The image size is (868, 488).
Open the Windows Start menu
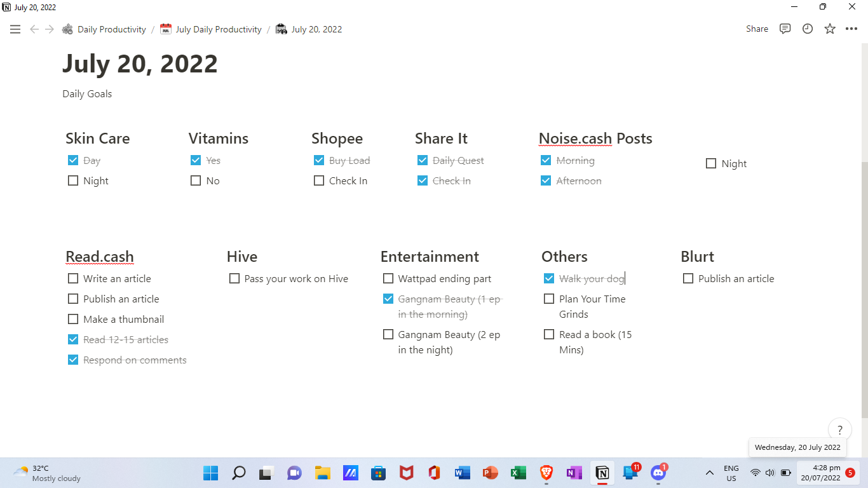click(x=210, y=473)
